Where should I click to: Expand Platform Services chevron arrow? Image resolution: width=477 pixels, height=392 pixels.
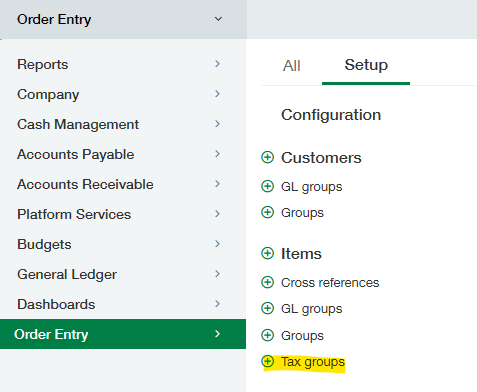(x=217, y=214)
